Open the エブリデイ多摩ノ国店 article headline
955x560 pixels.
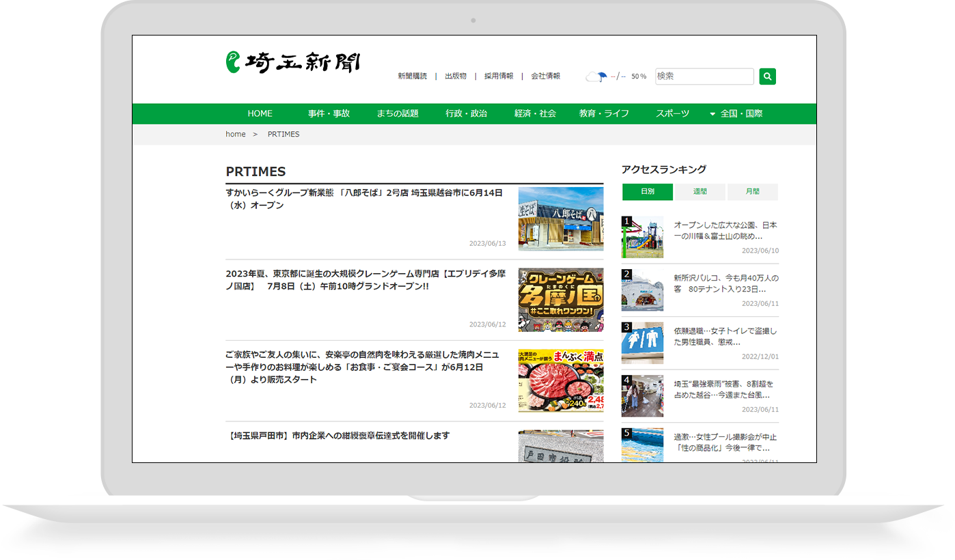[x=366, y=280]
